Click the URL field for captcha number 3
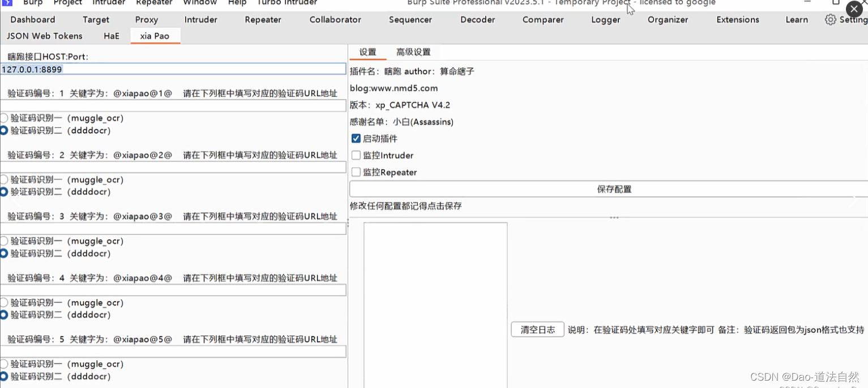The width and height of the screenshot is (868, 388). coord(173,229)
